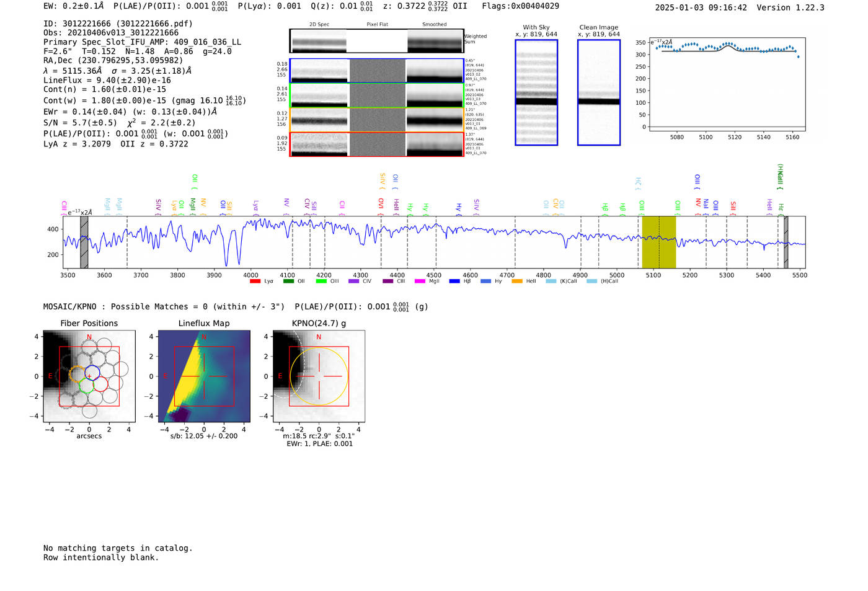Click the KPNO(24.7) g image
Image resolution: width=868 pixels, height=591 pixels.
(319, 376)
